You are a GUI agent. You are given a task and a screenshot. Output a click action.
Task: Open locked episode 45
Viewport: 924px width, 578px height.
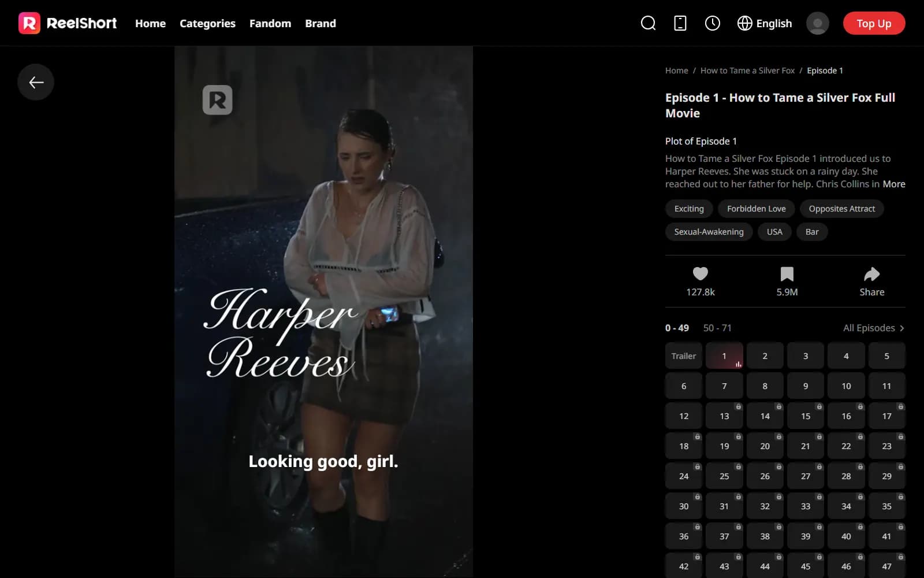[806, 566]
